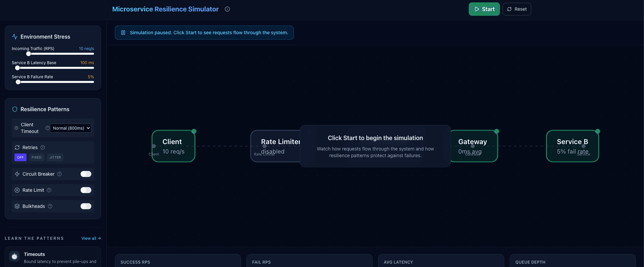Enable the Rate Limit toggle
The width and height of the screenshot is (644, 267).
click(x=86, y=190)
